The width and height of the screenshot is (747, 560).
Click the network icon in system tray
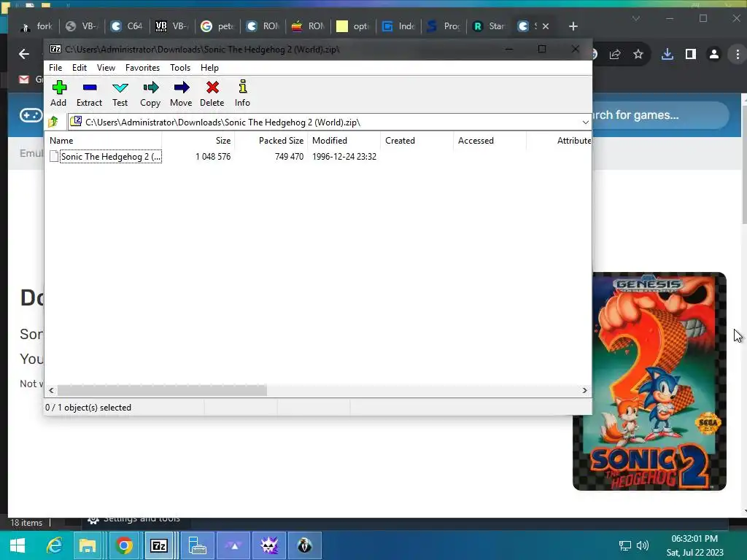tap(624, 545)
